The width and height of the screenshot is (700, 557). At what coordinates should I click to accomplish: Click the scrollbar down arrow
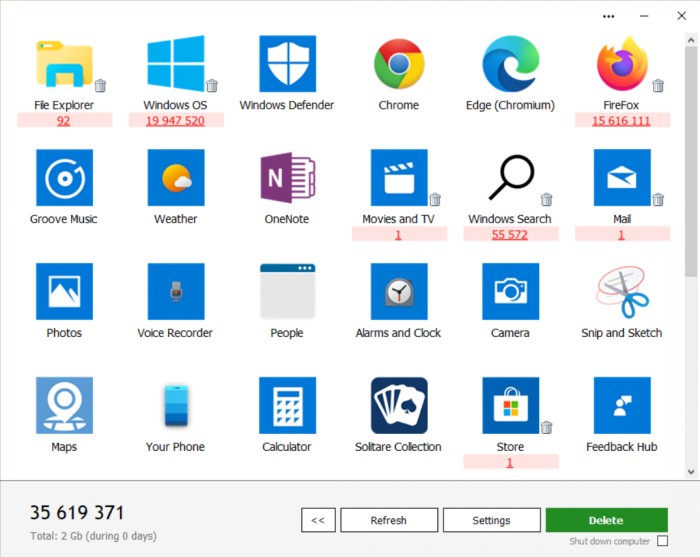point(691,472)
